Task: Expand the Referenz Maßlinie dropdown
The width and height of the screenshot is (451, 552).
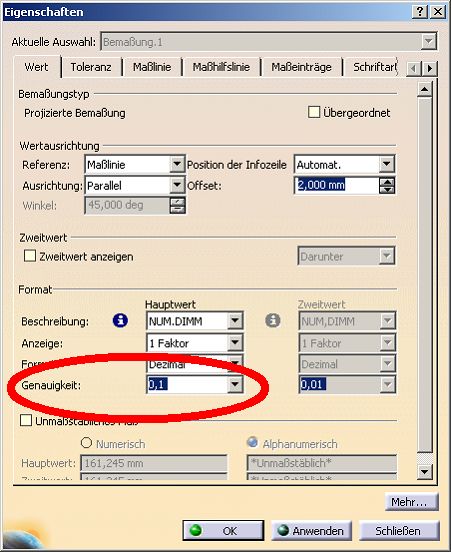Action: click(x=177, y=164)
